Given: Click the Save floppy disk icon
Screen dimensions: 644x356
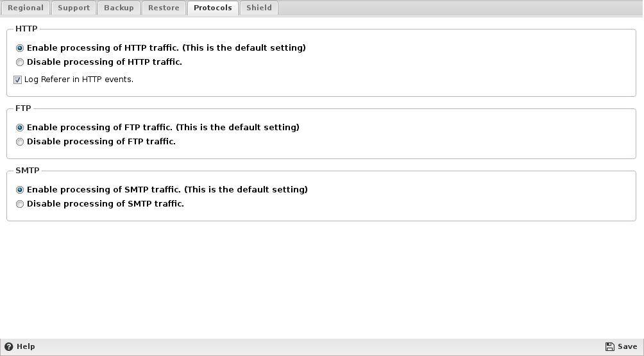Looking at the screenshot, I should coord(609,346).
